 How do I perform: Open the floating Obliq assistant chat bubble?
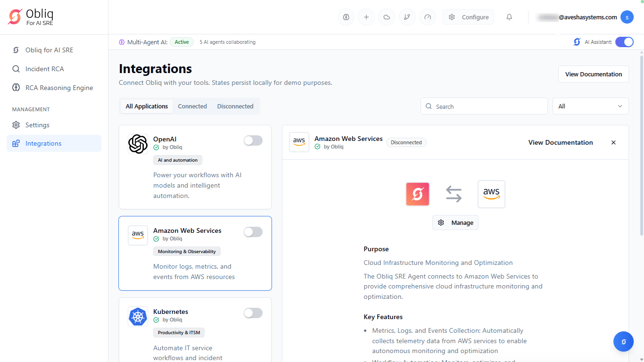(x=623, y=342)
